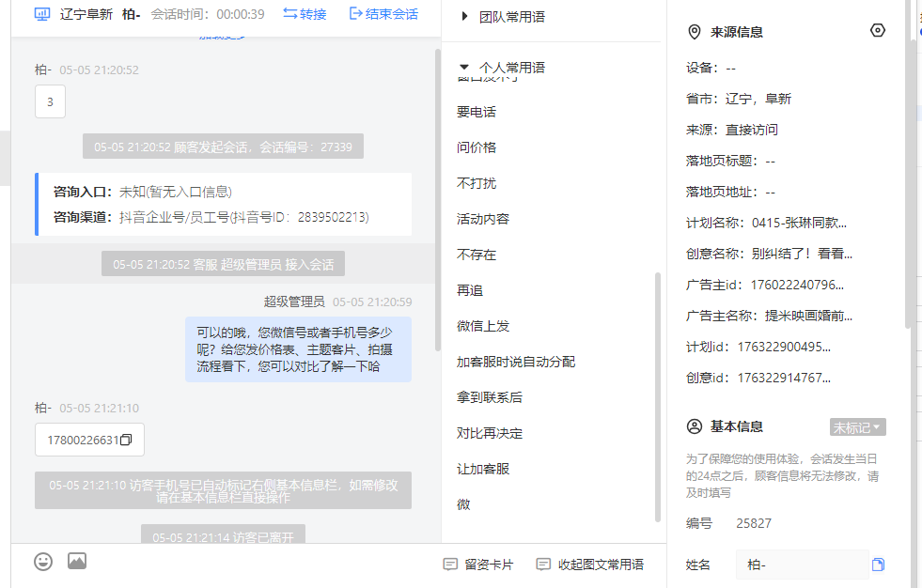Click the copy icon beside the 姓名 field
The width and height of the screenshot is (922, 588).
tap(878, 565)
